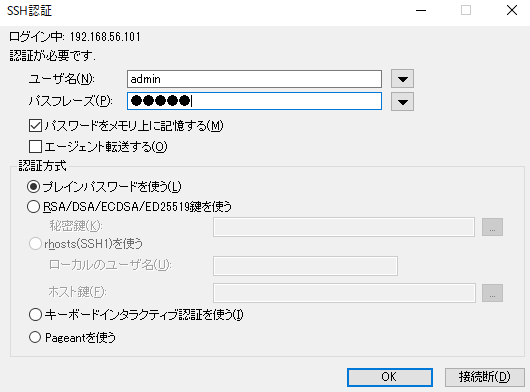Viewport: 530px width, 392px height.
Task: Close the SSH認証 dialog window
Action: [512, 10]
